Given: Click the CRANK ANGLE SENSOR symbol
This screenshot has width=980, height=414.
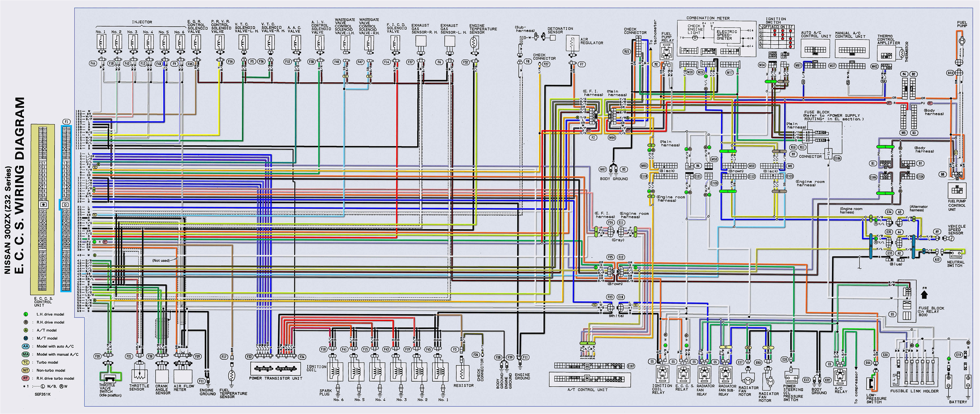Looking at the screenshot, I should click(x=162, y=377).
